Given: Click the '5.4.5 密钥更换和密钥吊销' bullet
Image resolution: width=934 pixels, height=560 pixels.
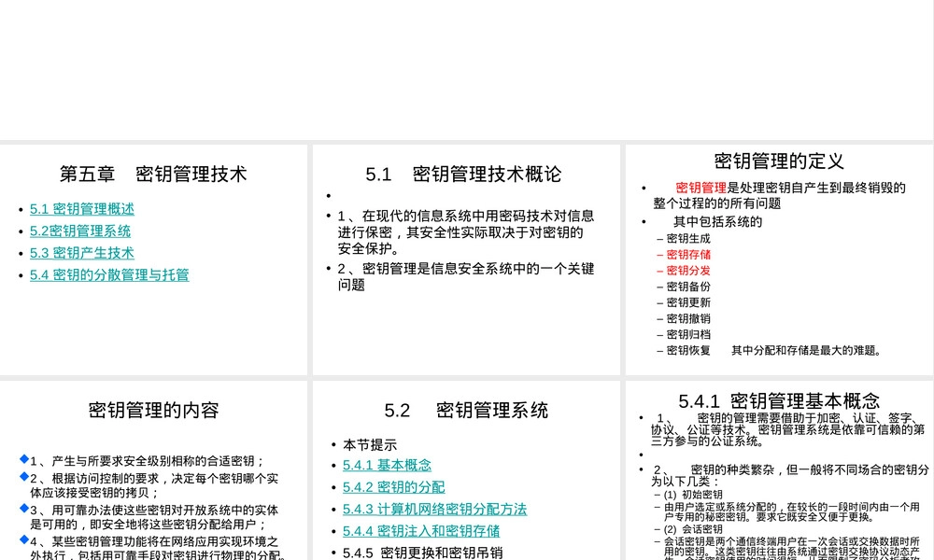Looking at the screenshot, I should [423, 553].
